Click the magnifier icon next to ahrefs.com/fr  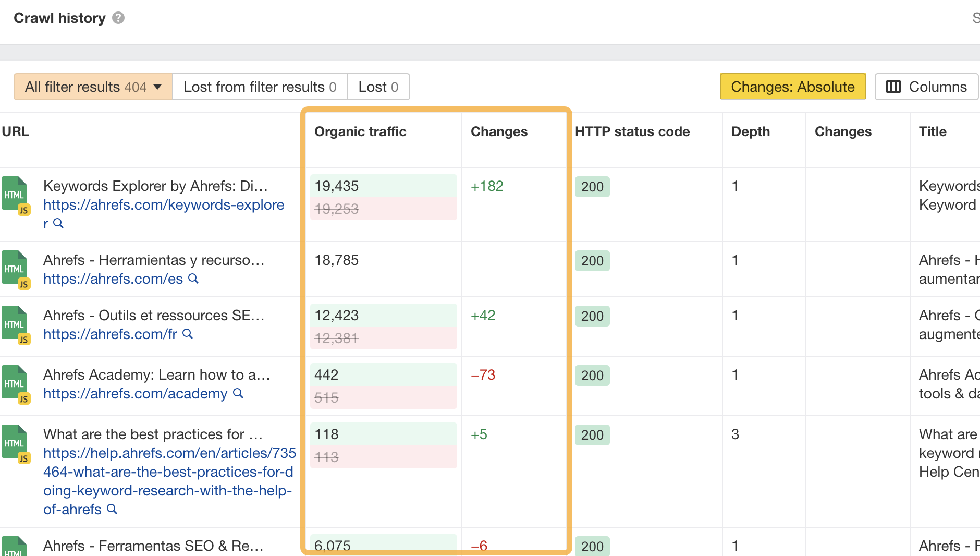(187, 334)
